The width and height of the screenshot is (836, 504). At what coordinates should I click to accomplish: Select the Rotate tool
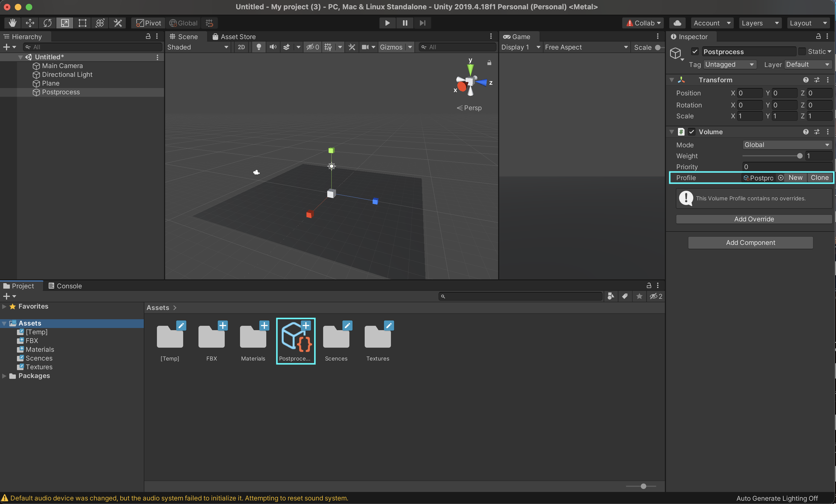(48, 23)
